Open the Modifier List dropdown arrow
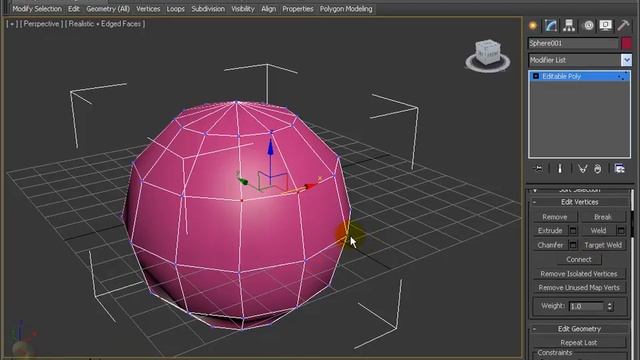Screen dimensions: 640x360 point(626,60)
